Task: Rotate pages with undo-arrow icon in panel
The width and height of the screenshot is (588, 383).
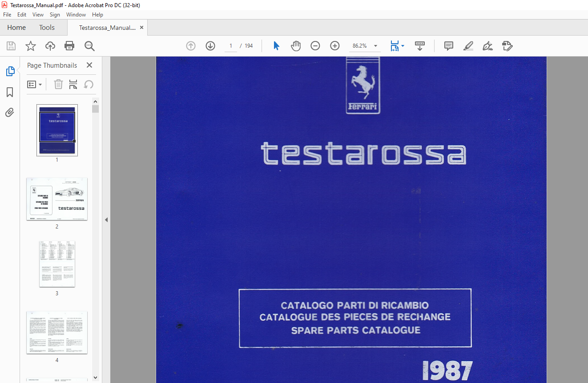Action: pos(89,84)
